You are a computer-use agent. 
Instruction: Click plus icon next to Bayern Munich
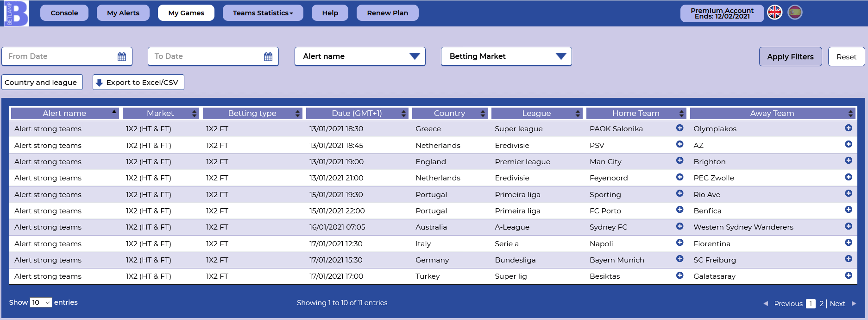tap(679, 259)
